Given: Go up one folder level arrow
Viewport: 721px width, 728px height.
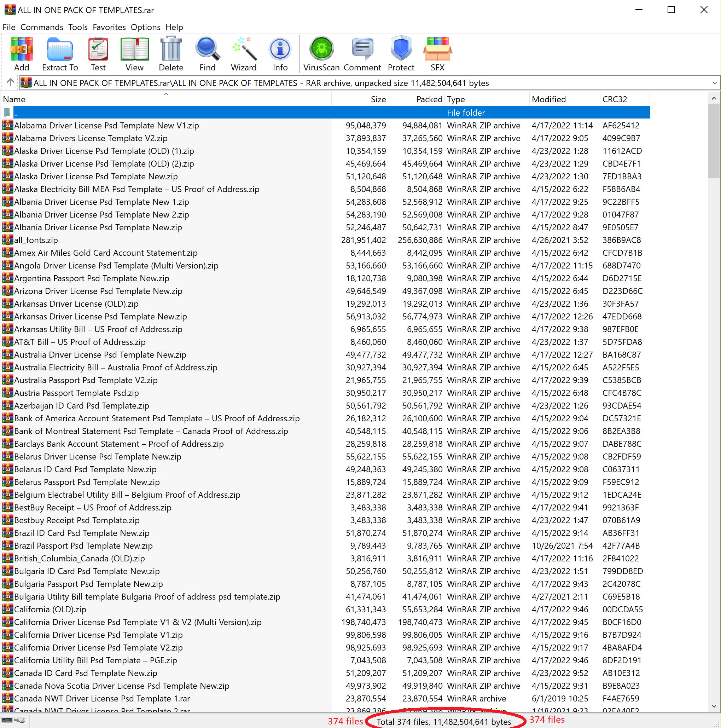Looking at the screenshot, I should [10, 82].
